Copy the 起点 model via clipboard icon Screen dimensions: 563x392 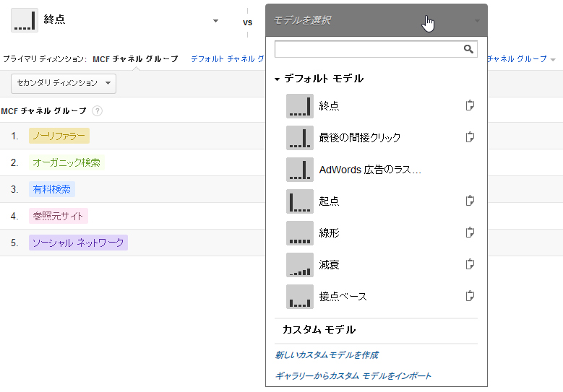point(470,201)
